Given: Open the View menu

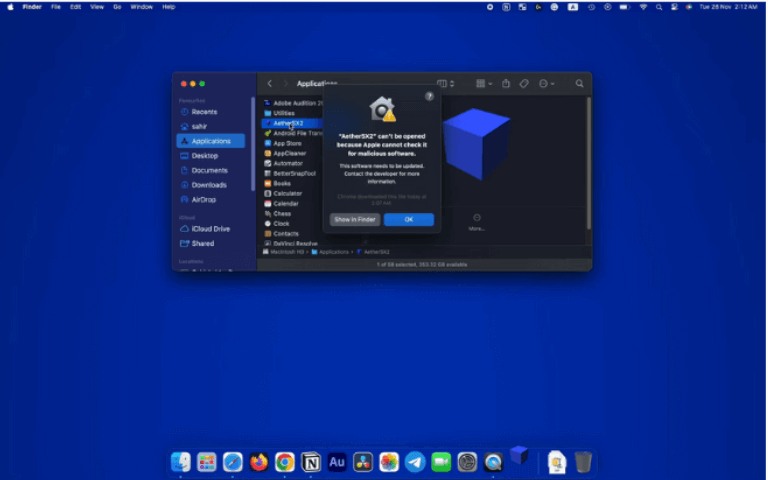Looking at the screenshot, I should 96,7.
